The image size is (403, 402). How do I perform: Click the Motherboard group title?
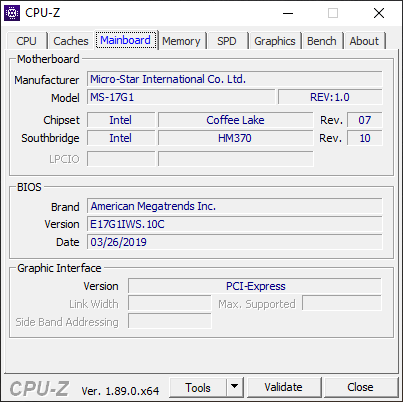pos(48,59)
